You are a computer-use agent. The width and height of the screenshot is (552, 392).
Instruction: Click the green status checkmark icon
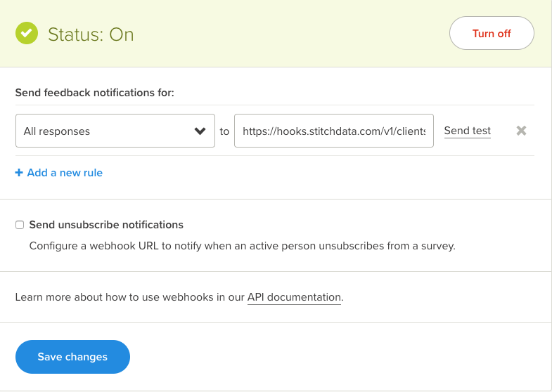click(27, 33)
